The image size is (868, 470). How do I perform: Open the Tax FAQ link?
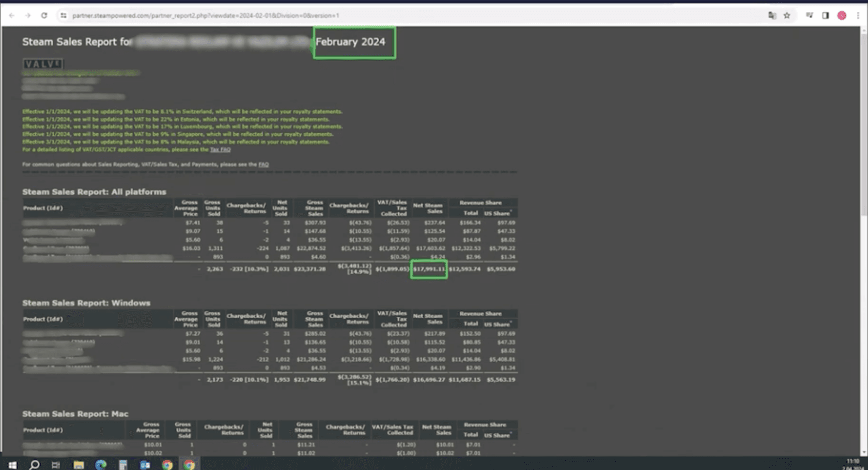[220, 149]
